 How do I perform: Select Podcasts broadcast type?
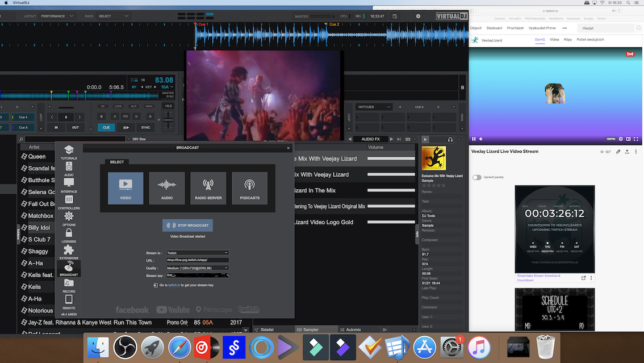click(249, 188)
